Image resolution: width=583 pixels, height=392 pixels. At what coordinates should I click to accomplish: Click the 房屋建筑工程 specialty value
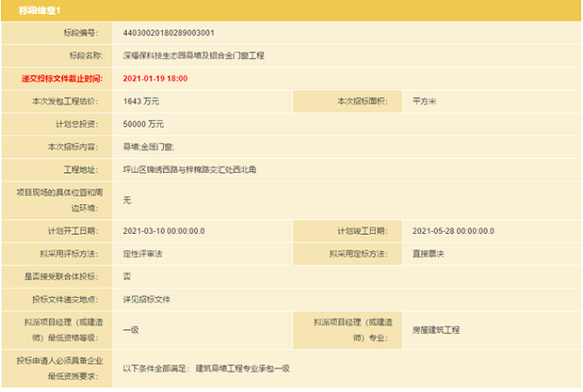point(436,329)
